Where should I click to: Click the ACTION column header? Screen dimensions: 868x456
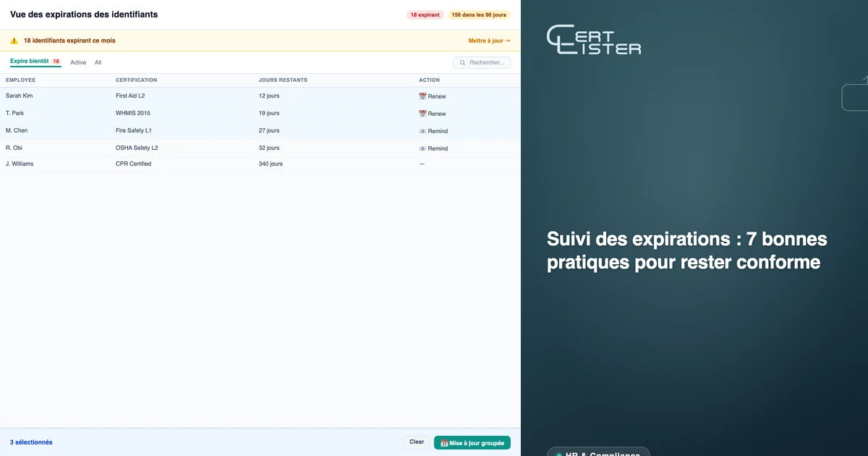pyautogui.click(x=429, y=80)
